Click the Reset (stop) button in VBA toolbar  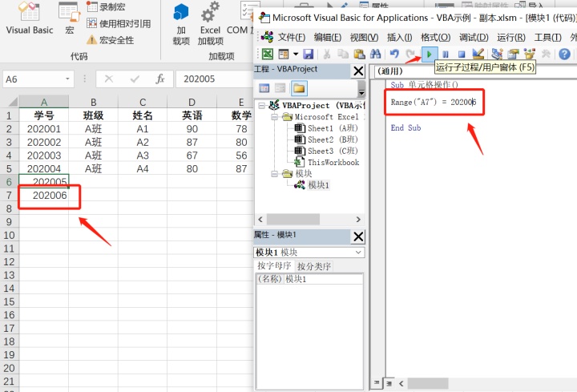(462, 55)
